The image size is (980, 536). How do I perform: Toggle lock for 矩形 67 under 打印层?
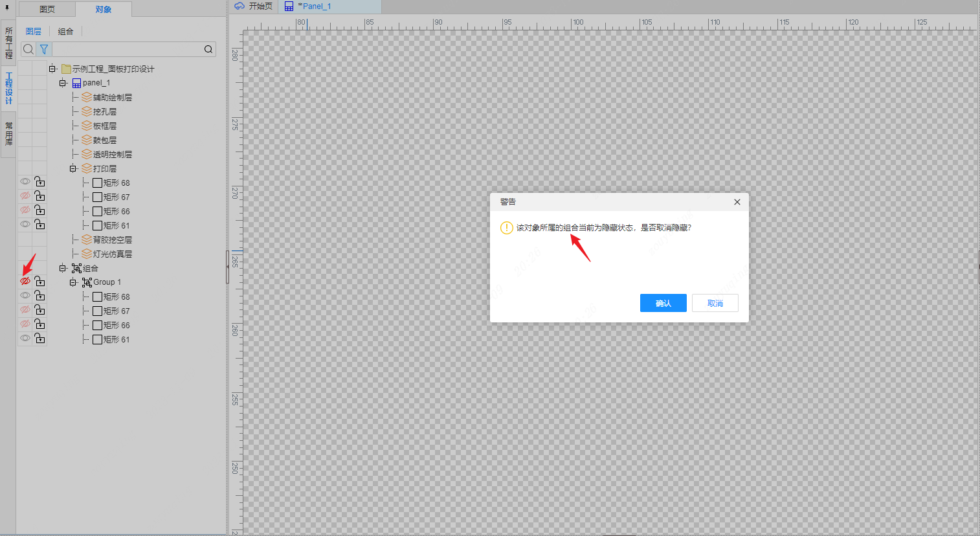pos(40,196)
